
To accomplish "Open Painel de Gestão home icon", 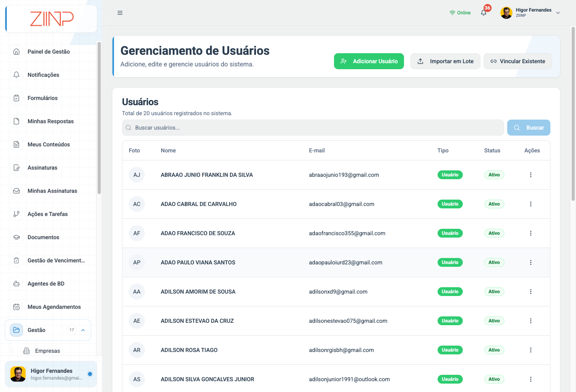I will (x=16, y=52).
